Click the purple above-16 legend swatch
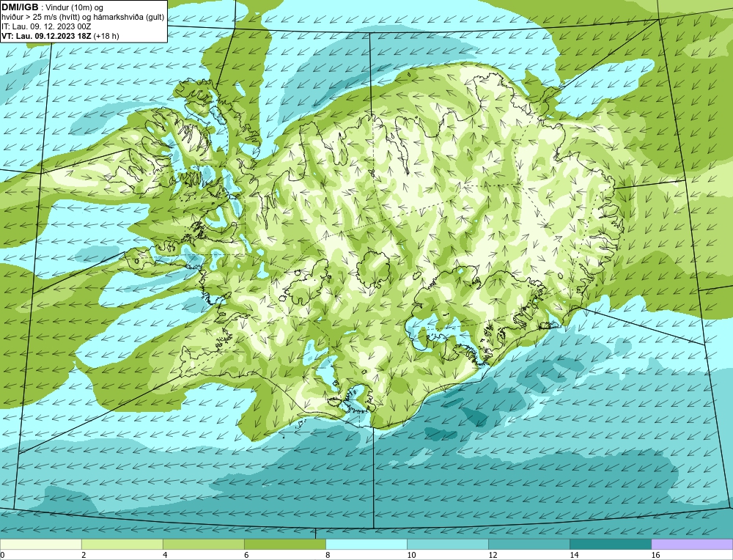 pos(692,544)
